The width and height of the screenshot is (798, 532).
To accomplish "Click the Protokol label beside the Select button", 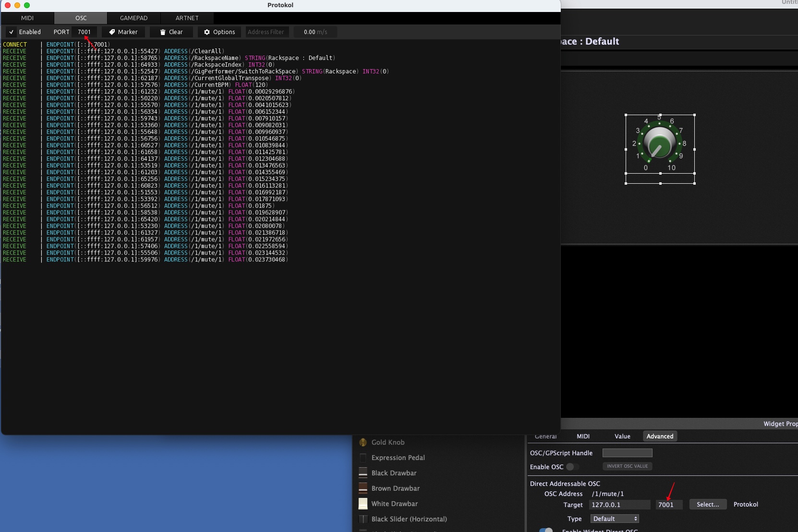I will click(746, 504).
